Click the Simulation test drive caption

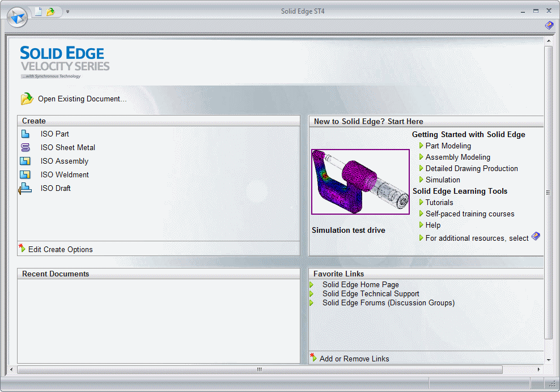click(349, 231)
